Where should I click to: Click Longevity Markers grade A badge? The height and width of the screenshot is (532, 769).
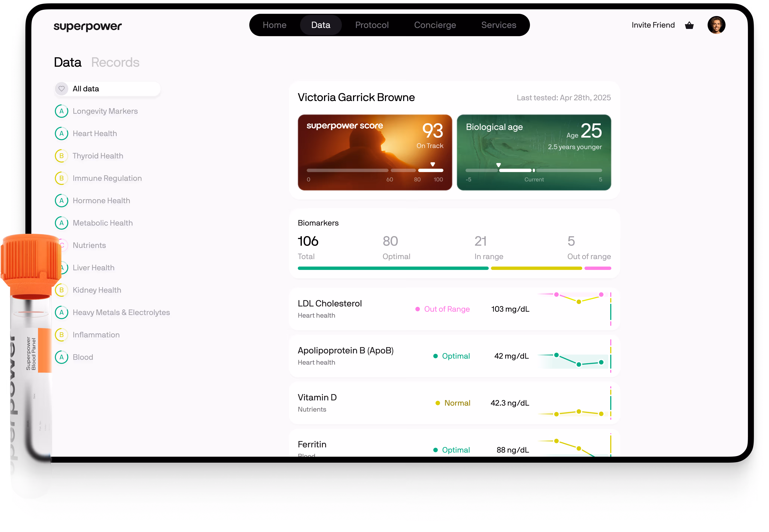[61, 111]
